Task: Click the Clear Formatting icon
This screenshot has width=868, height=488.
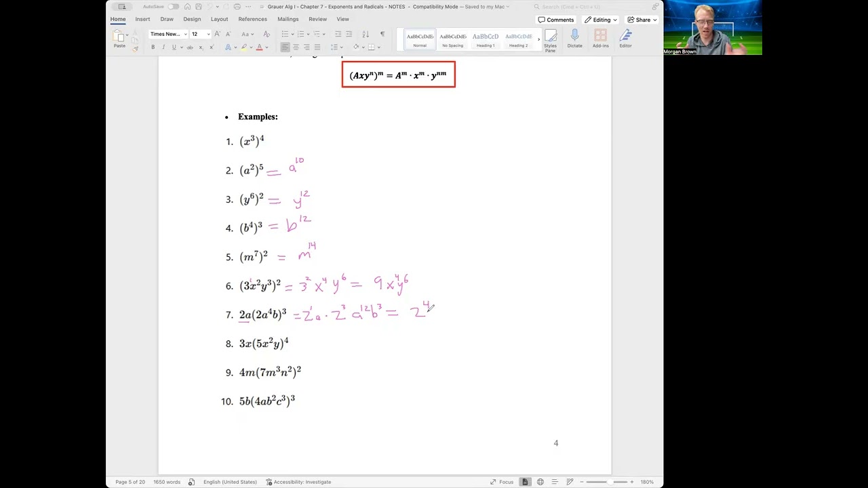Action: click(x=267, y=34)
